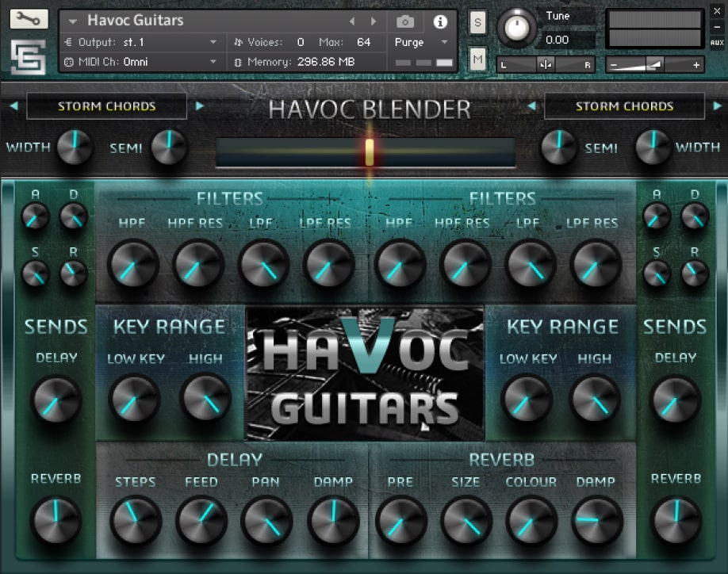Click the Havoc Guitars center logo image
Image resolution: width=728 pixels, height=574 pixels.
click(x=365, y=373)
